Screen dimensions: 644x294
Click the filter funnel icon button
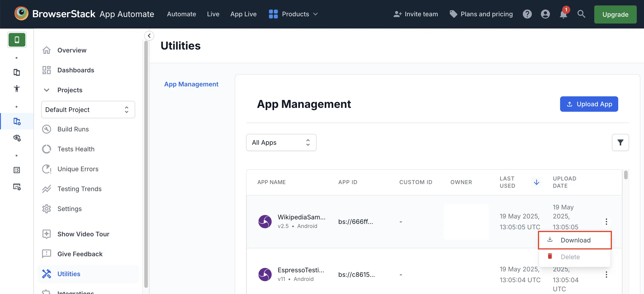point(620,142)
